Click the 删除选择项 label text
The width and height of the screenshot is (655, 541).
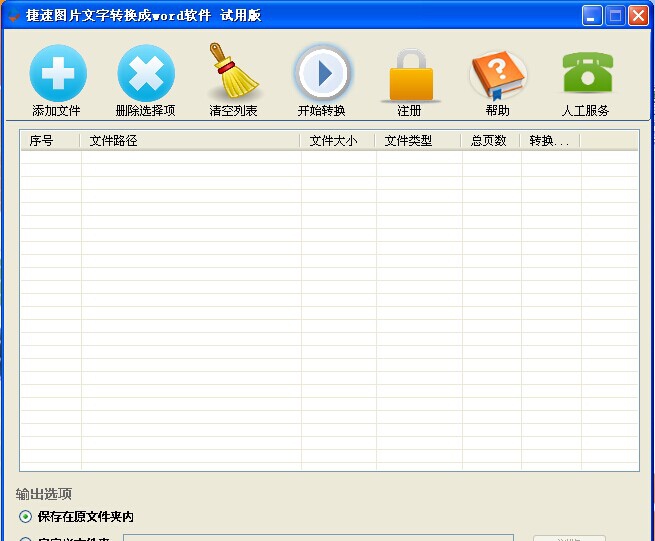[x=145, y=111]
